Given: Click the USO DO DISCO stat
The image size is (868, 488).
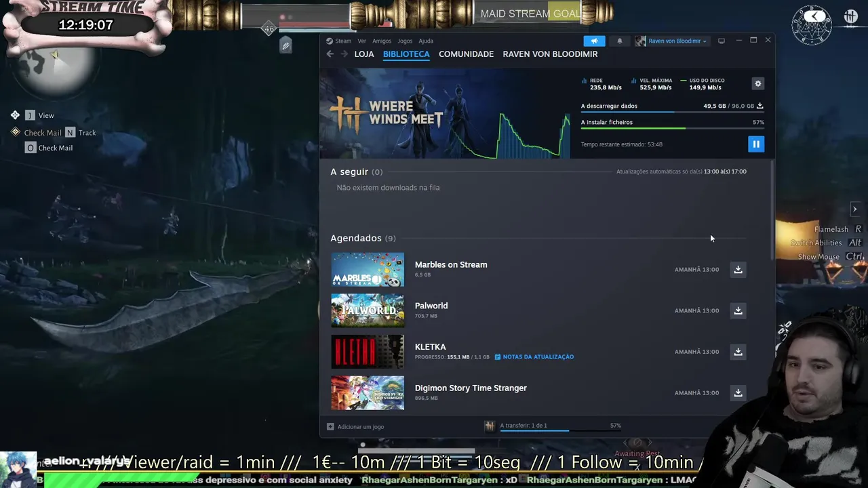Looking at the screenshot, I should (703, 84).
